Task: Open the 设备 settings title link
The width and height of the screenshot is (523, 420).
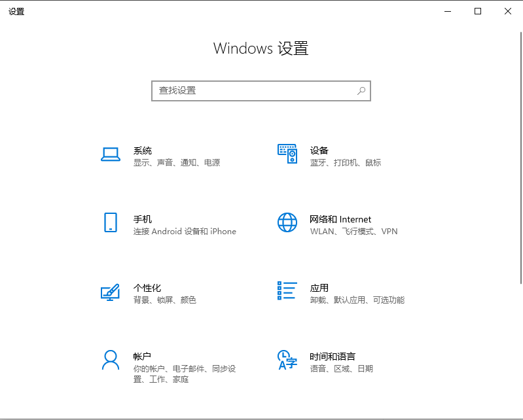Action: pyautogui.click(x=319, y=150)
